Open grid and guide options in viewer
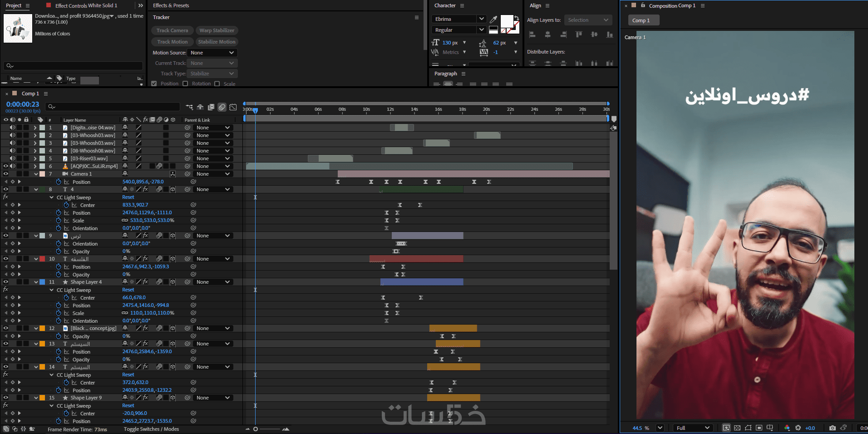This screenshot has height=434, width=868. [770, 428]
